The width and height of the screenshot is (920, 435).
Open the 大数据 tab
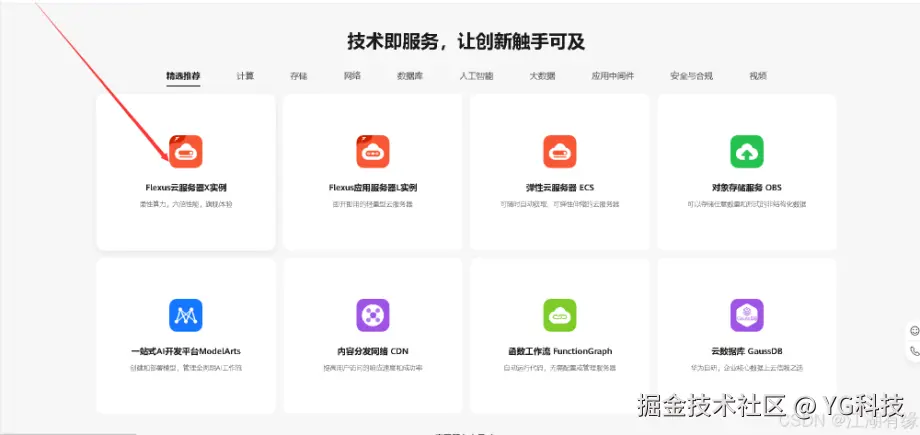click(543, 76)
